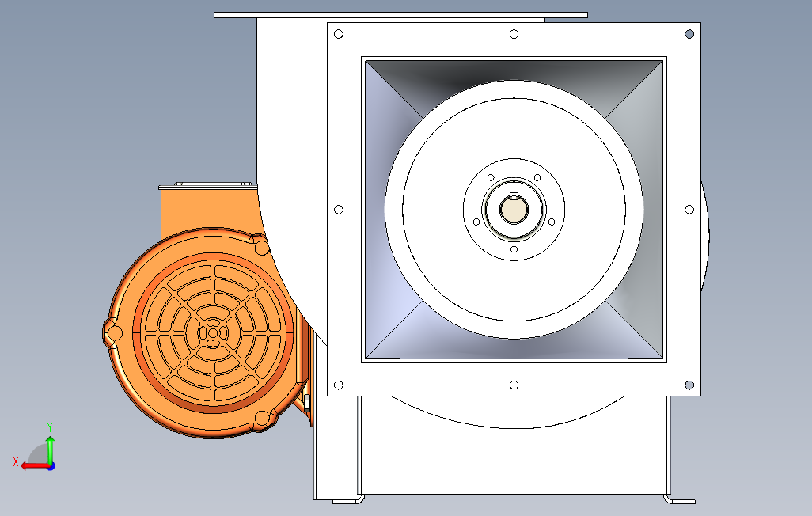Viewport: 812px width, 516px height.
Task: Select the bottom-center bolt hole of the flange
Action: pyautogui.click(x=514, y=385)
